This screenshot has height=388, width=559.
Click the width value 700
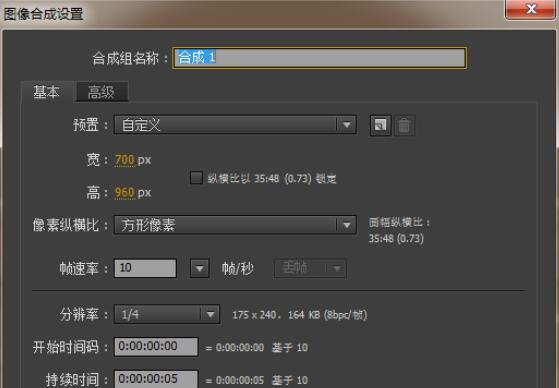tap(124, 159)
